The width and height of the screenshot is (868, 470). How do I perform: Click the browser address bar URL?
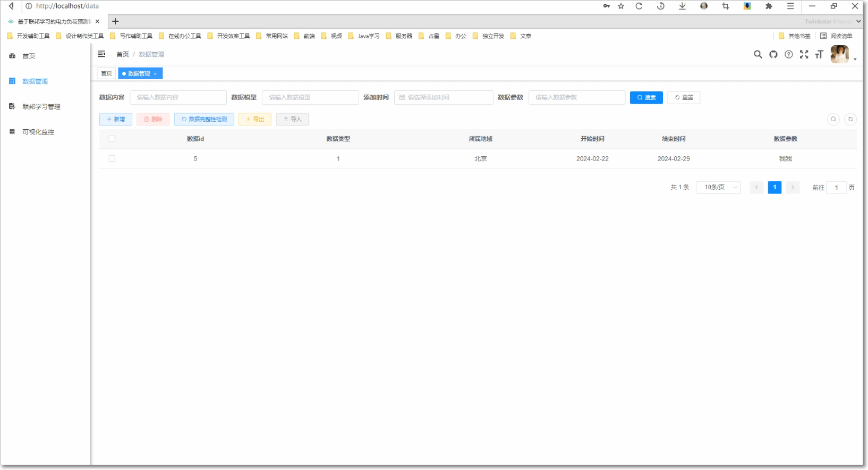[x=67, y=6]
